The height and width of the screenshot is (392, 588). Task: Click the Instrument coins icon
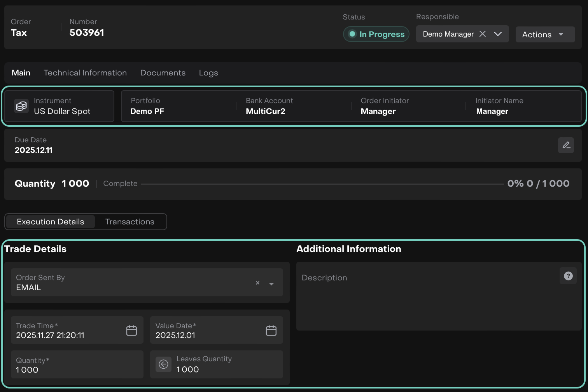(21, 106)
